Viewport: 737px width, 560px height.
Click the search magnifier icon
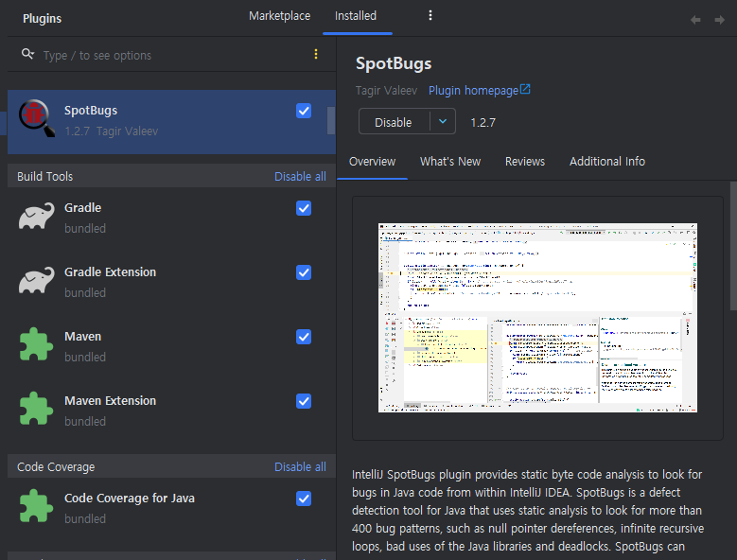tap(27, 54)
